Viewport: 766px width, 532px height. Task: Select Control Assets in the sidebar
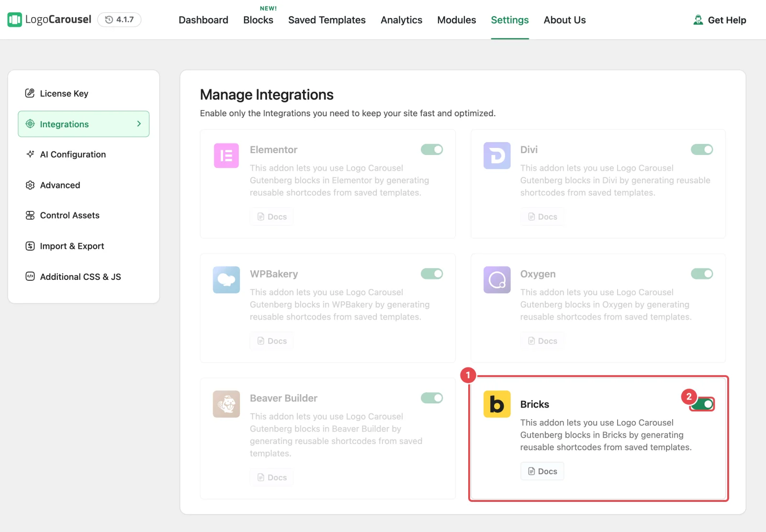click(x=84, y=215)
